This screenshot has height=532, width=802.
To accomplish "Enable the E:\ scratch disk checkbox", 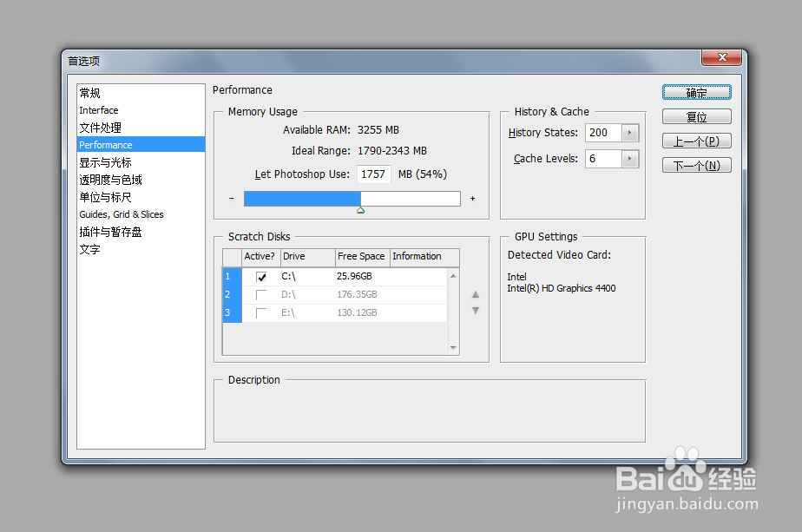I will click(261, 313).
